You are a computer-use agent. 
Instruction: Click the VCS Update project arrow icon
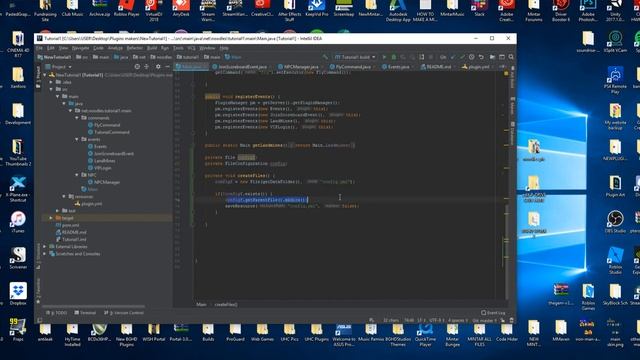[453, 57]
